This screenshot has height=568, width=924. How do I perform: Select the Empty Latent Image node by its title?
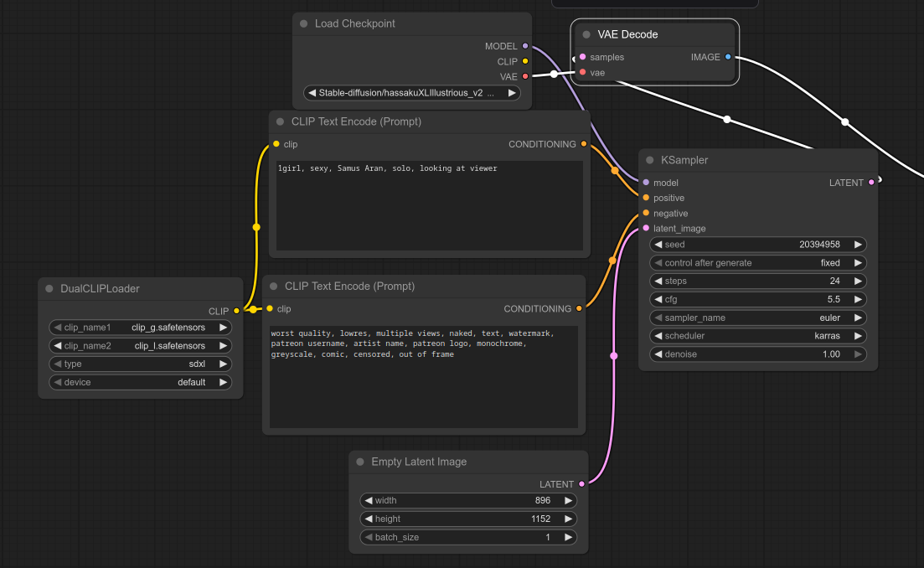coord(419,462)
